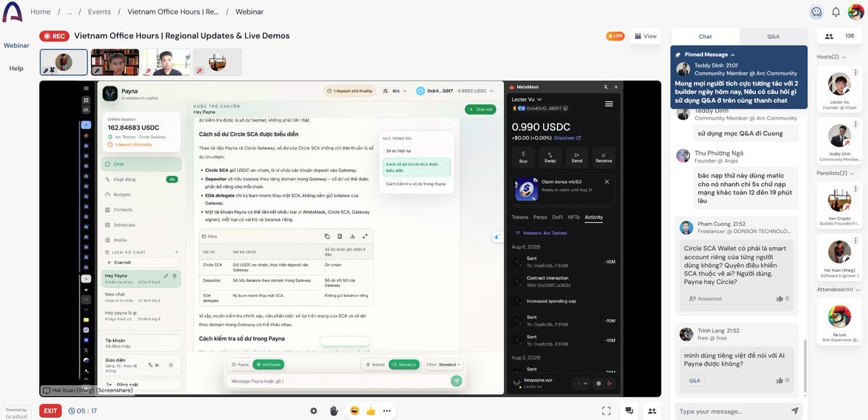Open NFTs tab in MetaMask
Screen dimensions: 868x420
pos(574,217)
